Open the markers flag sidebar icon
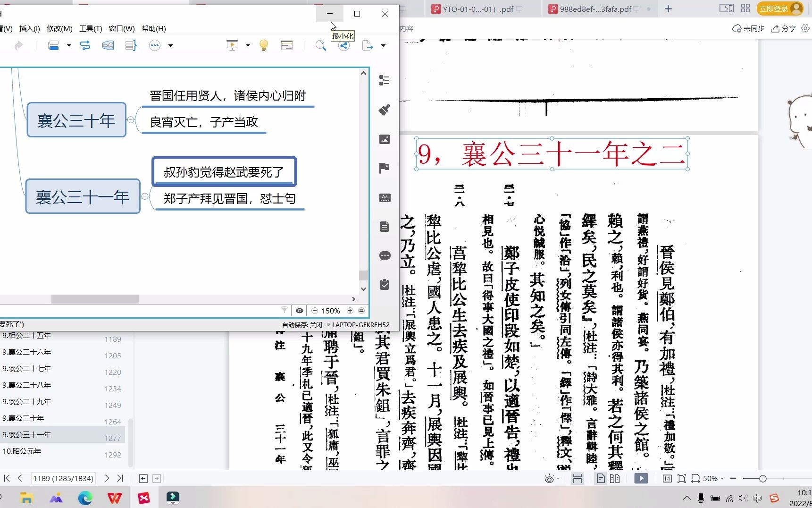This screenshot has width=812, height=508. pyautogui.click(x=385, y=168)
